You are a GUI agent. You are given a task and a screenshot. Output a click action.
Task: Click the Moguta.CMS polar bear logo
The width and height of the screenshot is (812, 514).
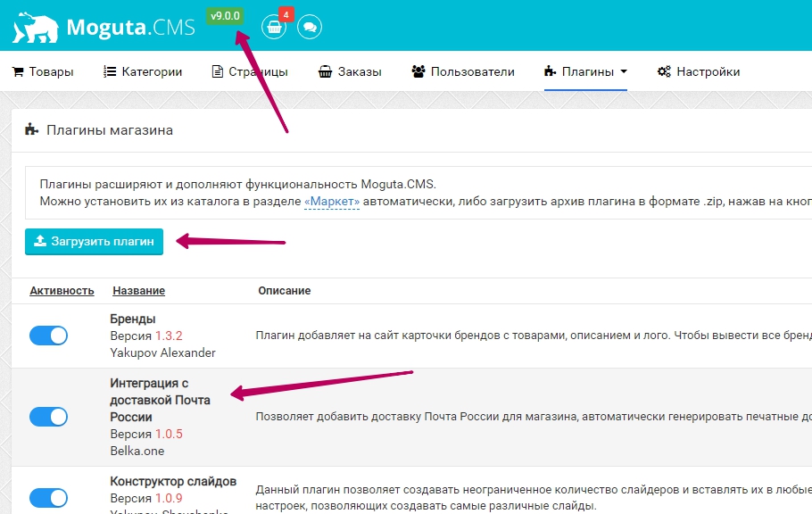(35, 28)
